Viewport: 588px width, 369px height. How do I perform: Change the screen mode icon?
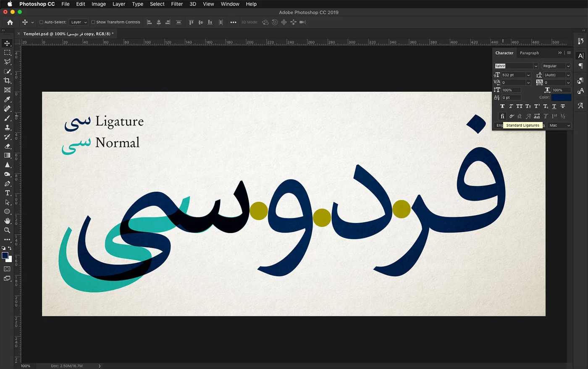[7, 278]
